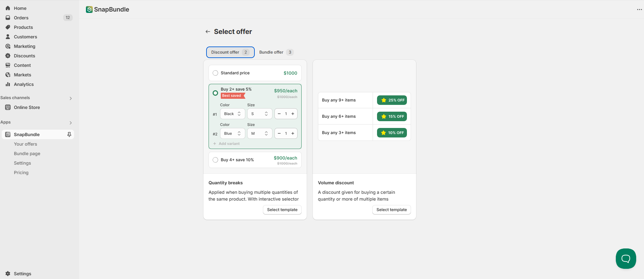Screen dimensions: 644x279
Task: Select the Standard price radio option
Action: click(215, 73)
